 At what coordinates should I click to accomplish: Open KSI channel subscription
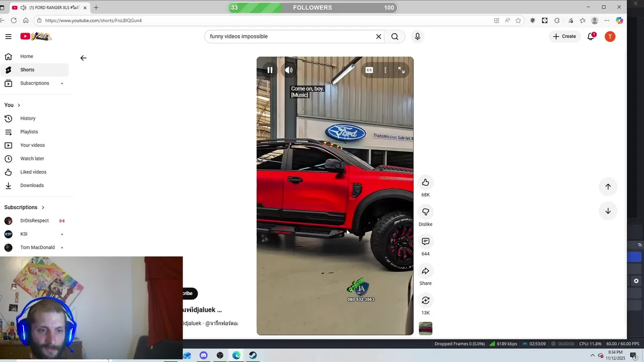tap(34, 234)
